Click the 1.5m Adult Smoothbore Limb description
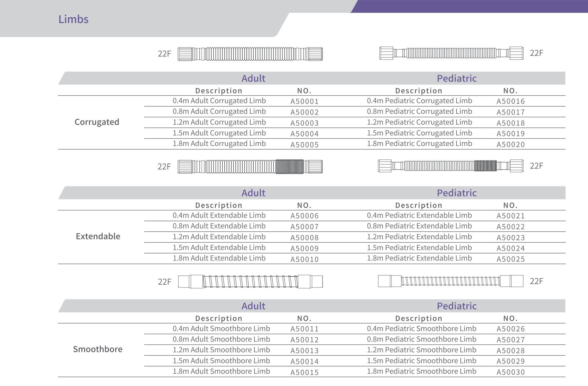This screenshot has width=588, height=386. pos(221,361)
